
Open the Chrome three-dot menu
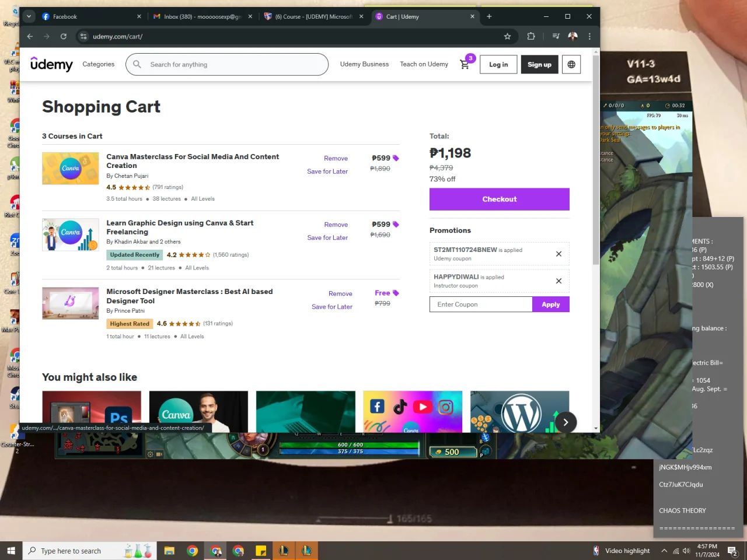tap(589, 36)
